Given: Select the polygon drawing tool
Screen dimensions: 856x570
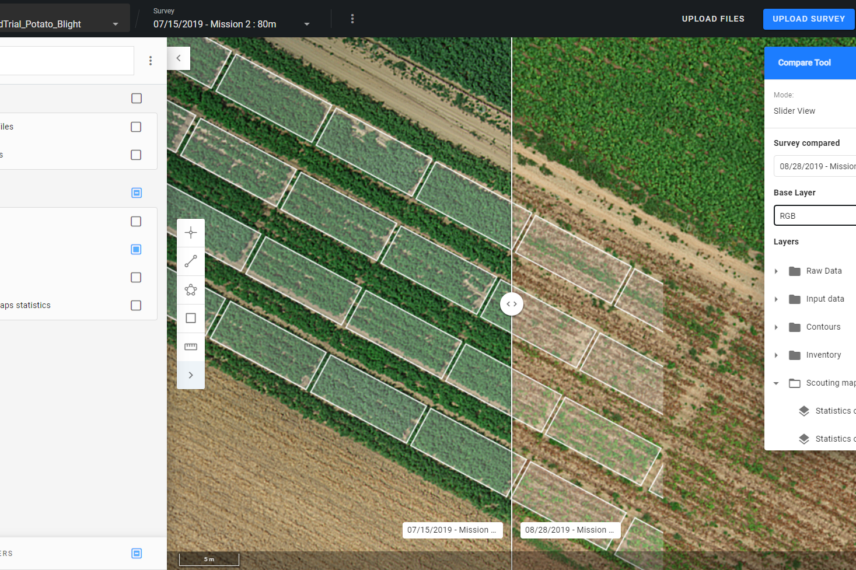Looking at the screenshot, I should click(190, 290).
